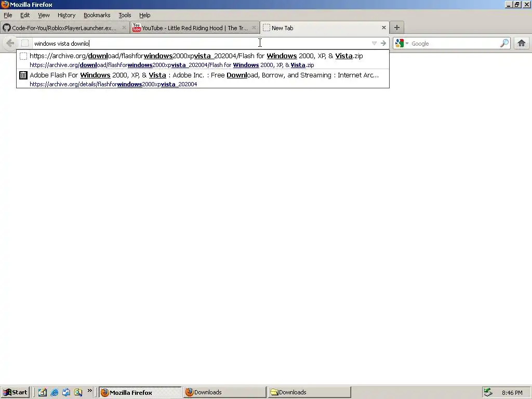Open the Tools menu
The height and width of the screenshot is (399, 532).
(x=125, y=15)
